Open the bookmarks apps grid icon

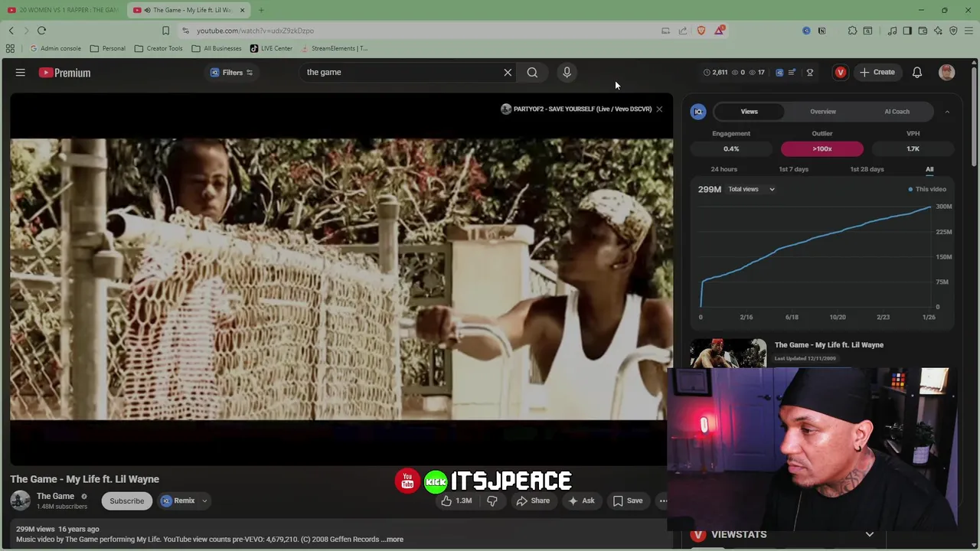(x=10, y=48)
